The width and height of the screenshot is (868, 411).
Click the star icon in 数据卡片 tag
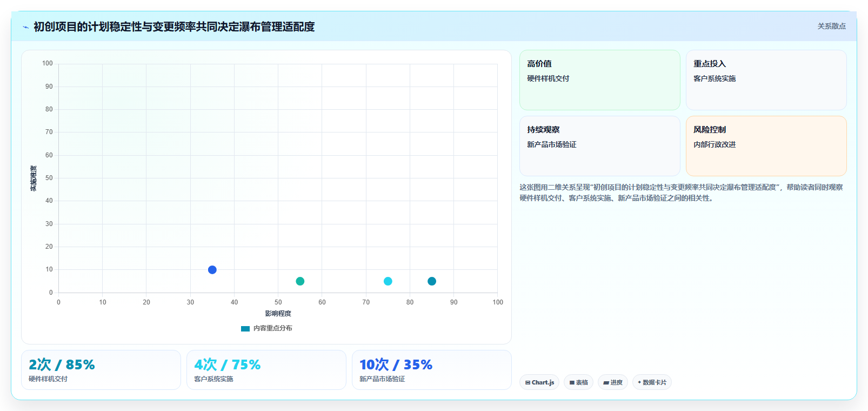639,382
